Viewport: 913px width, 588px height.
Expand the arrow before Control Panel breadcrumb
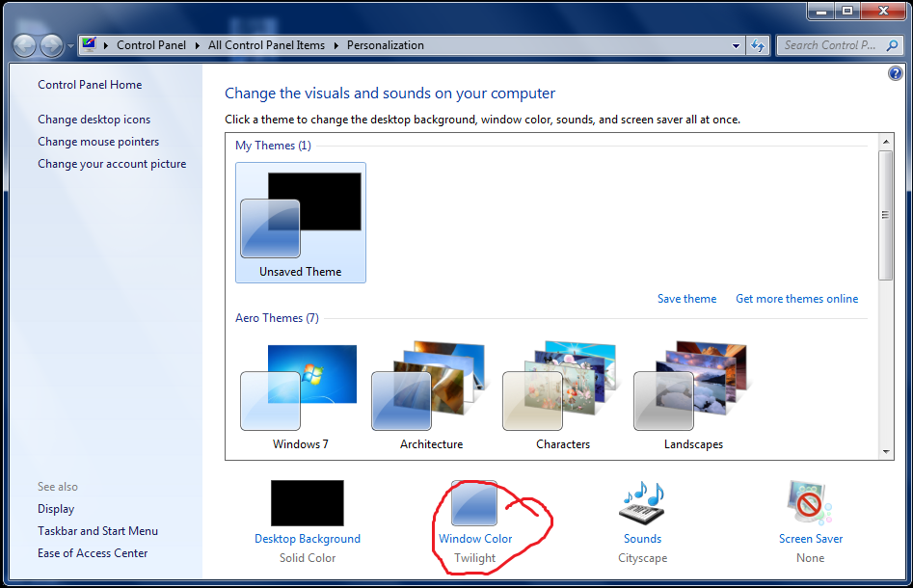tap(106, 45)
